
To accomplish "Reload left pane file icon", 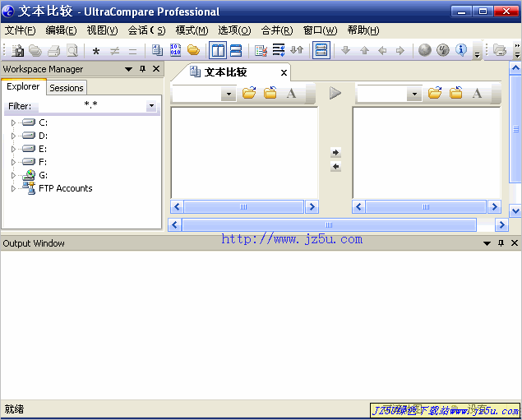I will (x=270, y=93).
